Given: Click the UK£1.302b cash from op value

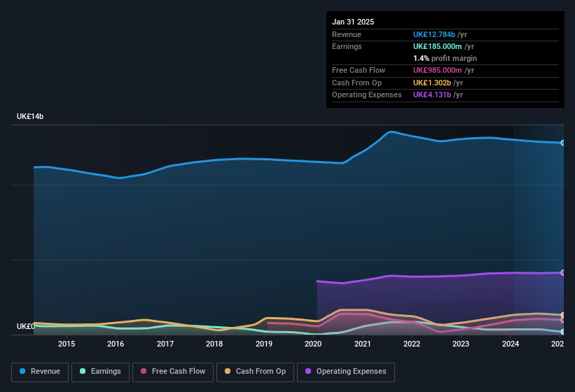Looking at the screenshot, I should coord(432,83).
